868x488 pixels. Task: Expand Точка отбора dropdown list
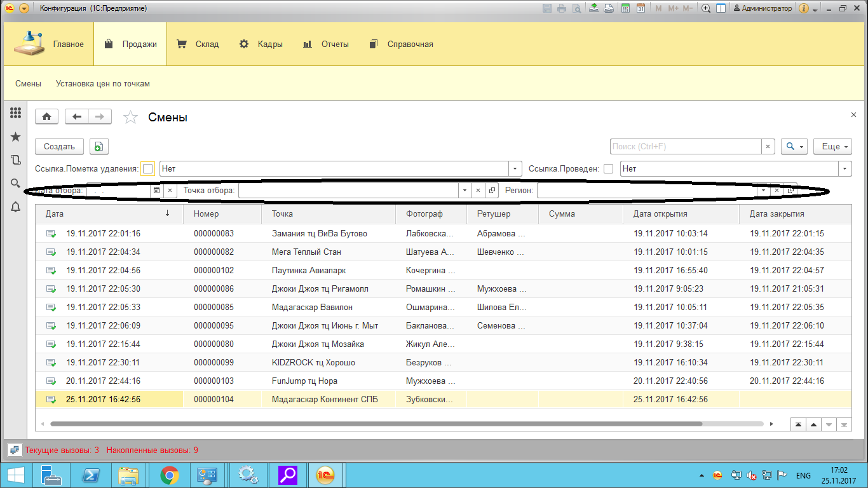[x=465, y=191]
